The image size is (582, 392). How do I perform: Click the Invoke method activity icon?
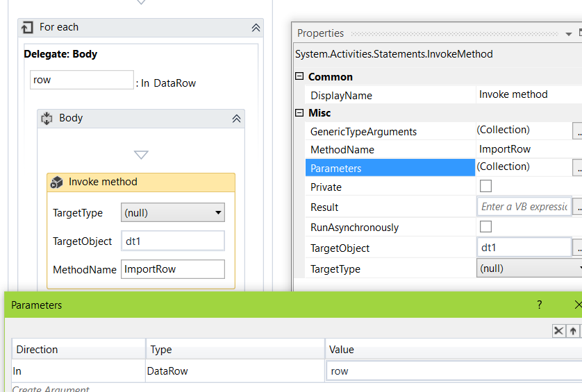pos(57,182)
